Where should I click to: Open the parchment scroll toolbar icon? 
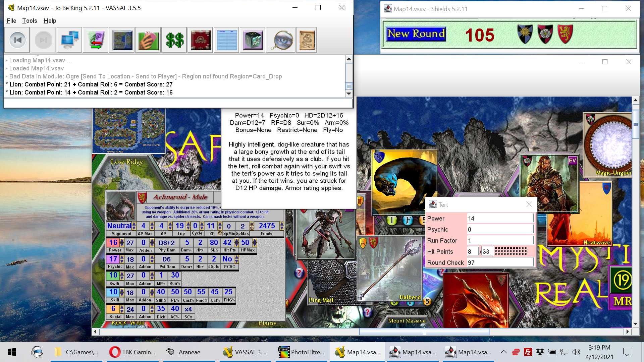(x=307, y=40)
